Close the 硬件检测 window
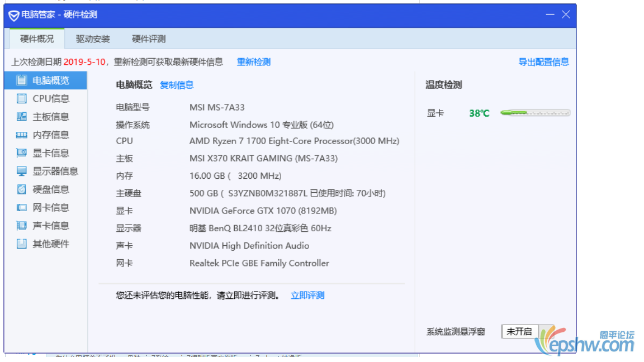Viewport: 644px width, 362px height. [566, 15]
